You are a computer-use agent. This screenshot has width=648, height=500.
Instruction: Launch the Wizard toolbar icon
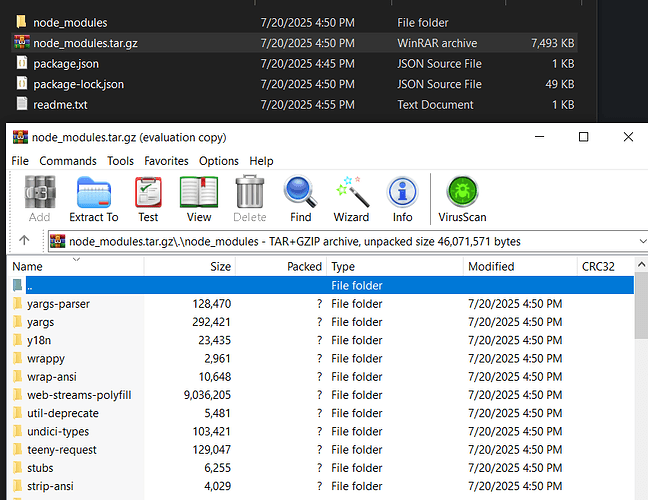point(351,198)
